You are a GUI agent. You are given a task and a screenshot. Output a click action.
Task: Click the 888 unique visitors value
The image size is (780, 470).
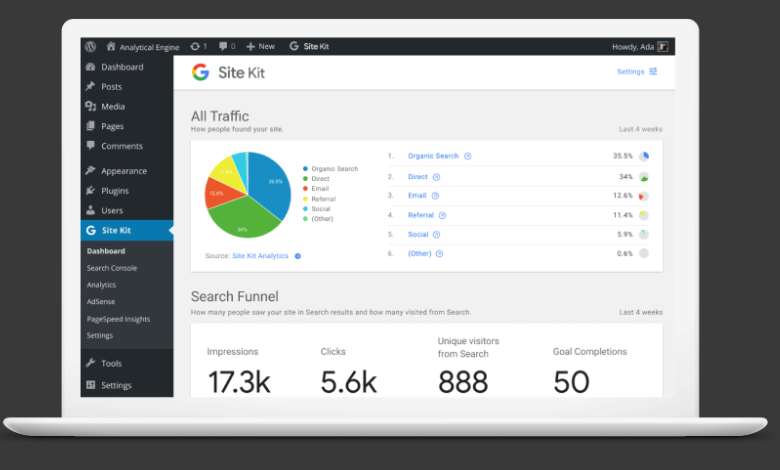tap(463, 382)
